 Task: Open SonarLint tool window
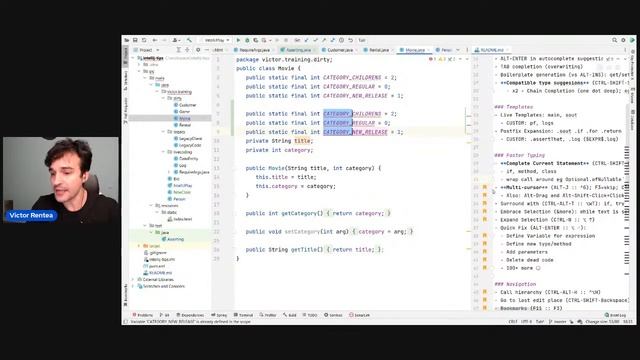pyautogui.click(x=360, y=315)
